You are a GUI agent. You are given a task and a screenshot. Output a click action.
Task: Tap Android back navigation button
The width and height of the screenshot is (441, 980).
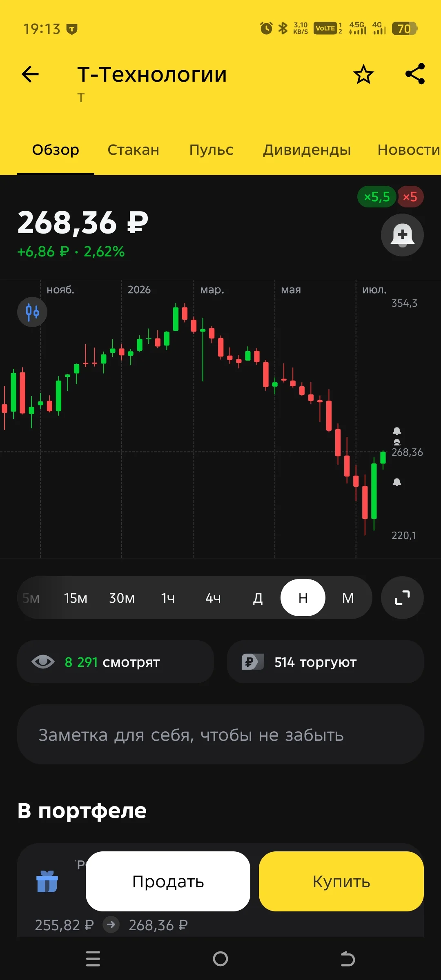[x=347, y=959]
